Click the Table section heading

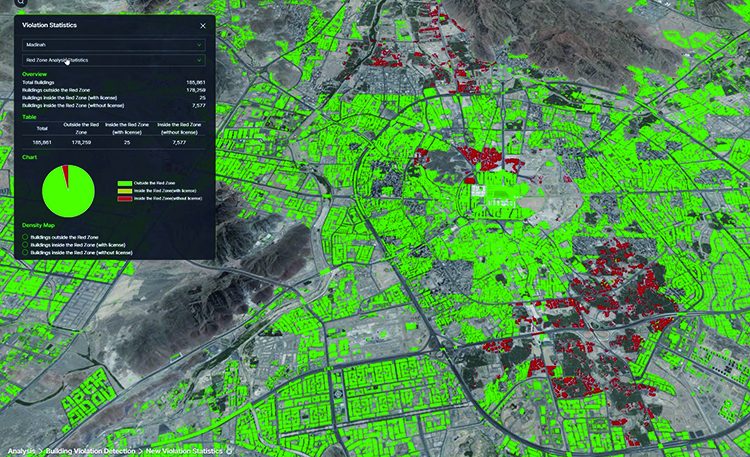29,117
